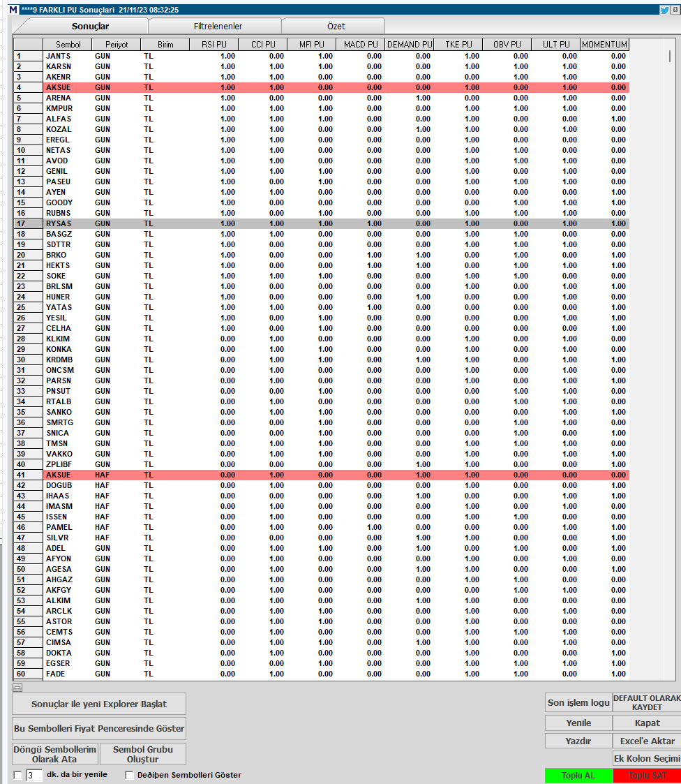Sort by TKE PU column header

click(x=458, y=45)
